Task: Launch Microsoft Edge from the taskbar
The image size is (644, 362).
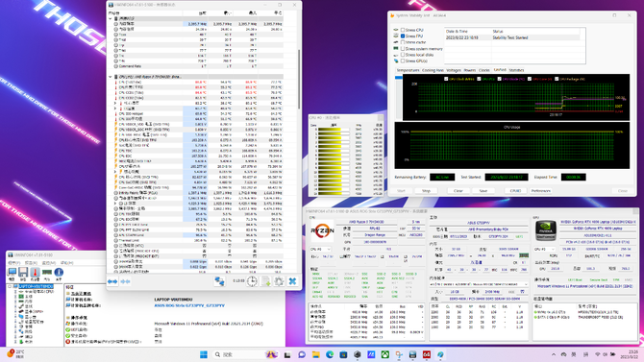Action: click(x=330, y=354)
